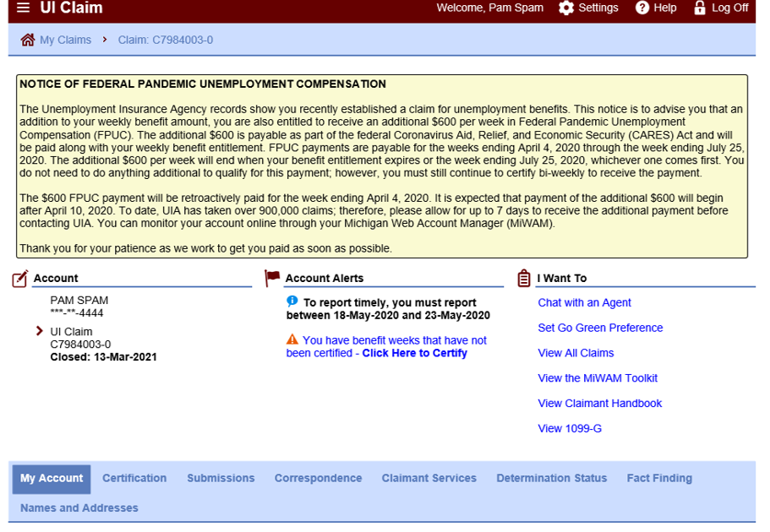Open the Correspondence tab
770x532 pixels.
pyautogui.click(x=318, y=478)
